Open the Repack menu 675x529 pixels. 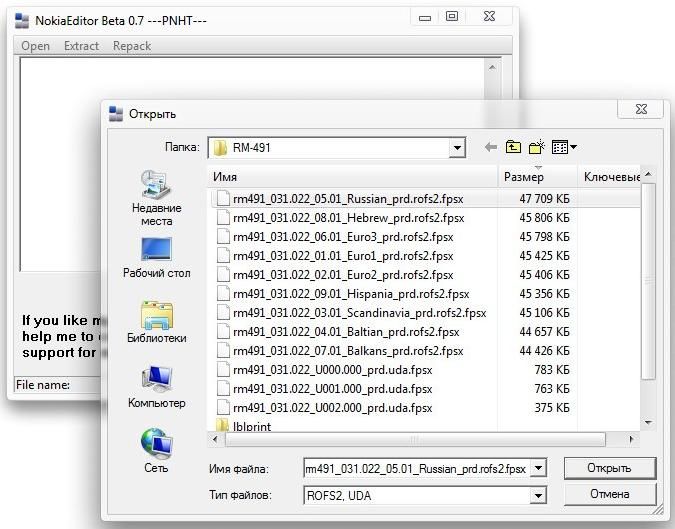[132, 46]
